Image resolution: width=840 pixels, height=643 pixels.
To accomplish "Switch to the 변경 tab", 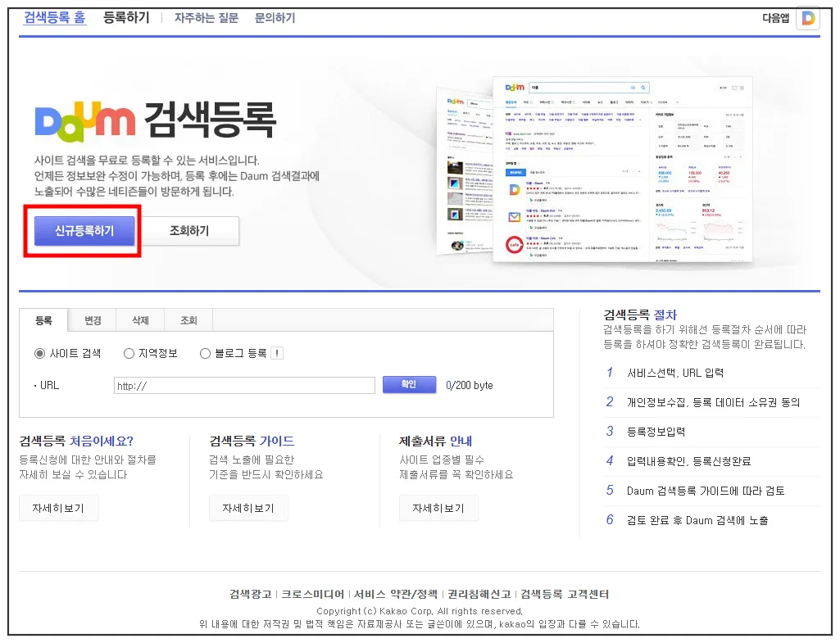I will [92, 320].
